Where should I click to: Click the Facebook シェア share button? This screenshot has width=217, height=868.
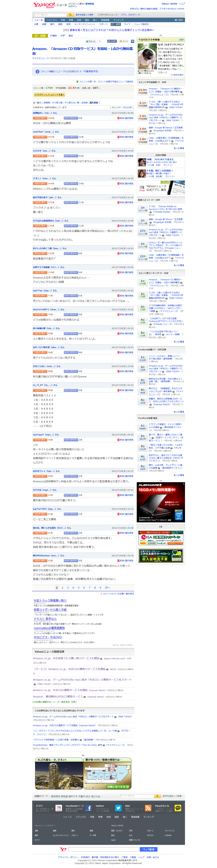point(112,41)
